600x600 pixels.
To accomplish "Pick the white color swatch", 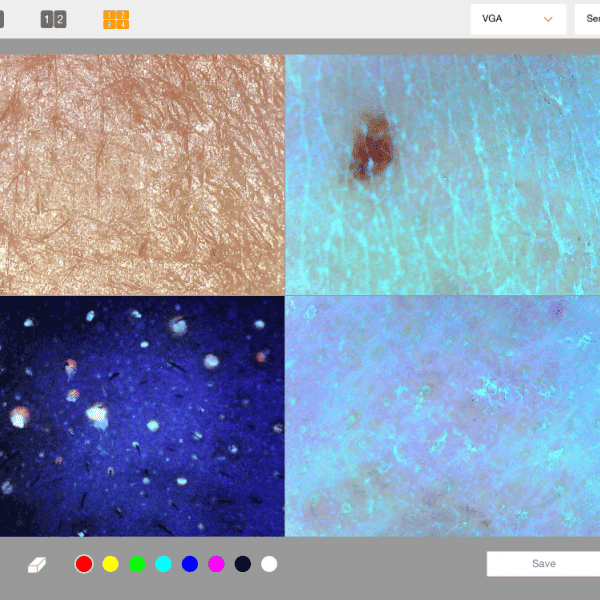I will tap(269, 564).
